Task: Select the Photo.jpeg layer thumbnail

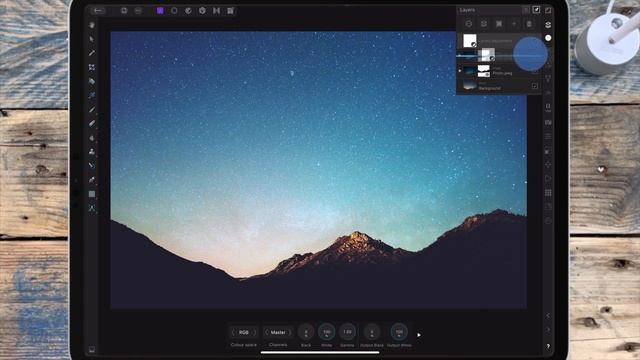Action: click(x=470, y=71)
